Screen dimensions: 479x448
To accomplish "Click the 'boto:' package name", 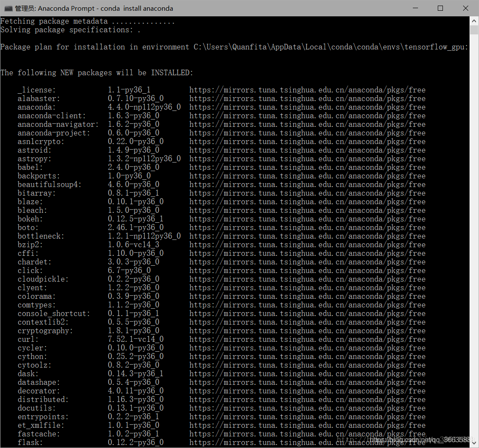I will [x=28, y=227].
